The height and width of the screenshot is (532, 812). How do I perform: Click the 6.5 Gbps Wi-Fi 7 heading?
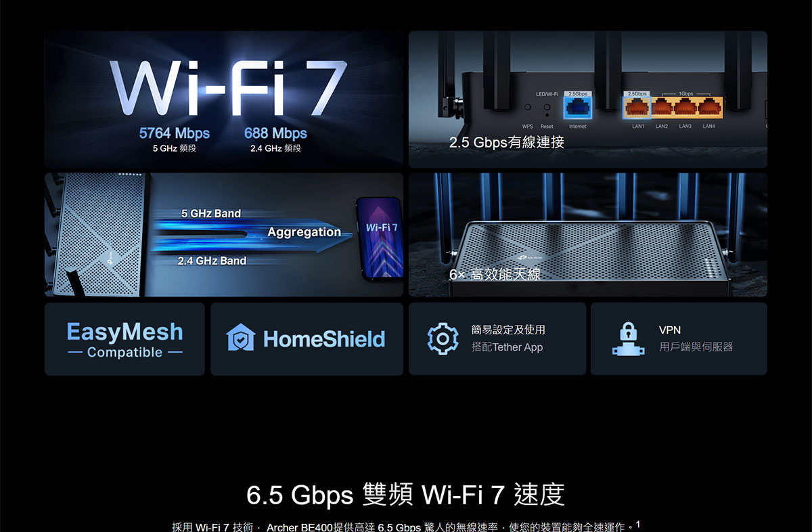coord(405,495)
